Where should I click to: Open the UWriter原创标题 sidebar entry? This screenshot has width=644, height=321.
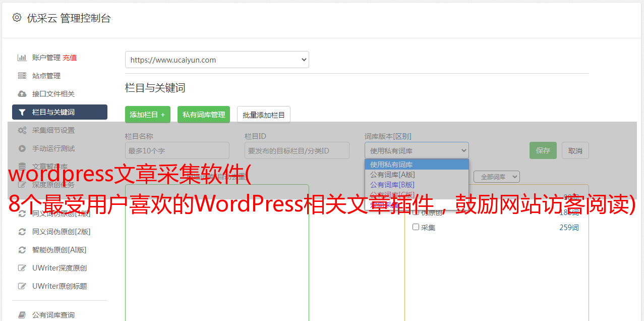60,286
